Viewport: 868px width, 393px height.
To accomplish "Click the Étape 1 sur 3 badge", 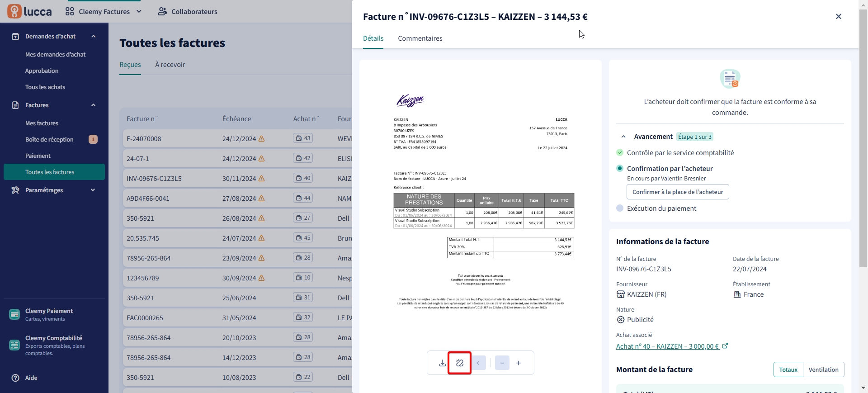I will [695, 137].
